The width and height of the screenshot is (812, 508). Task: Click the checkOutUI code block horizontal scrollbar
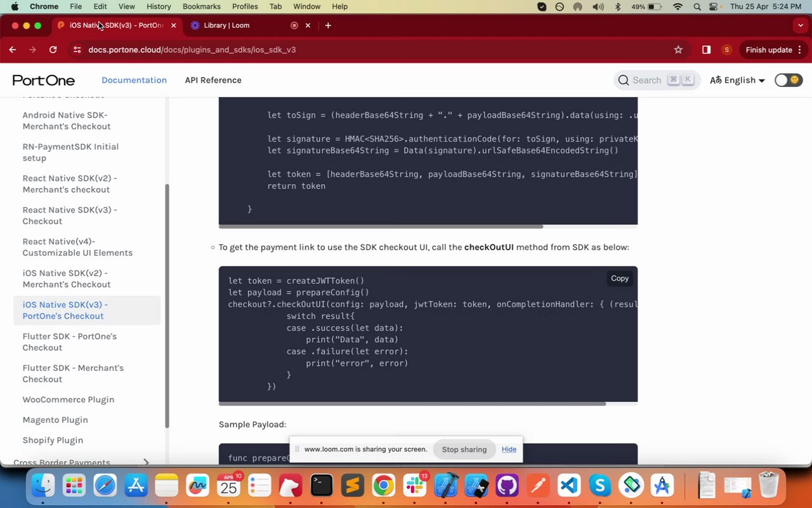point(412,404)
